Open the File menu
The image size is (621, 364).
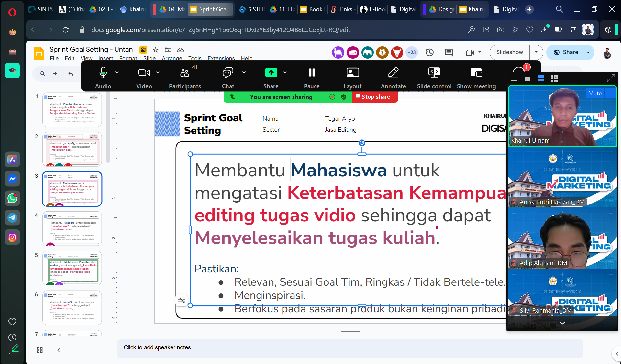(x=54, y=58)
